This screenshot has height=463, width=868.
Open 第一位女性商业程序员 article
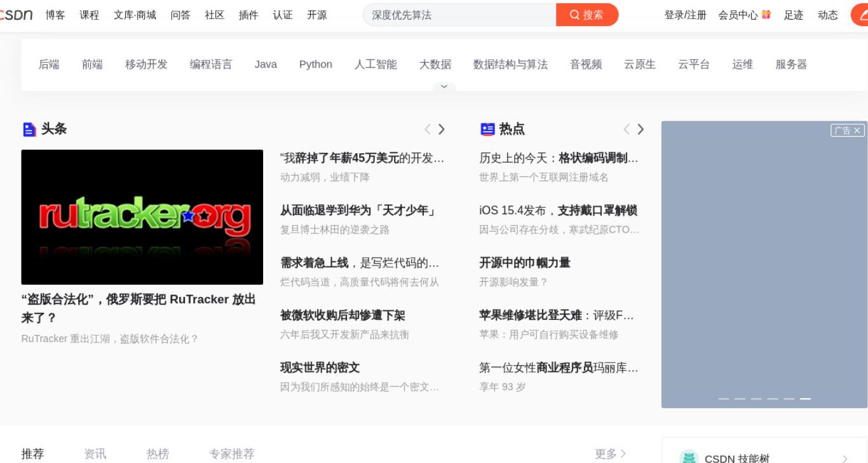pyautogui.click(x=559, y=368)
